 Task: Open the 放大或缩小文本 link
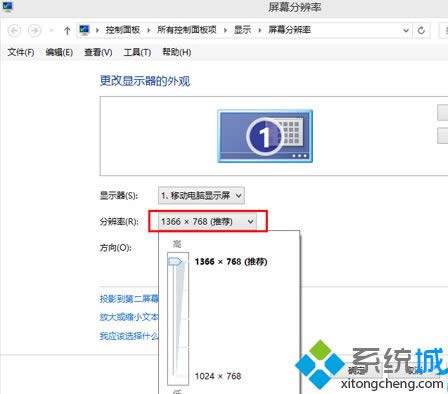[129, 317]
